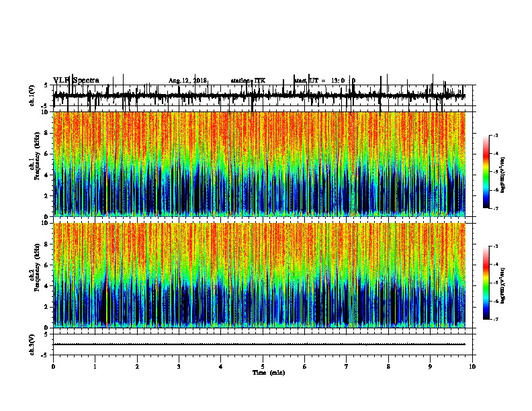Click the time axis tick label "9"
This screenshot has width=532, height=411.
(x=430, y=367)
